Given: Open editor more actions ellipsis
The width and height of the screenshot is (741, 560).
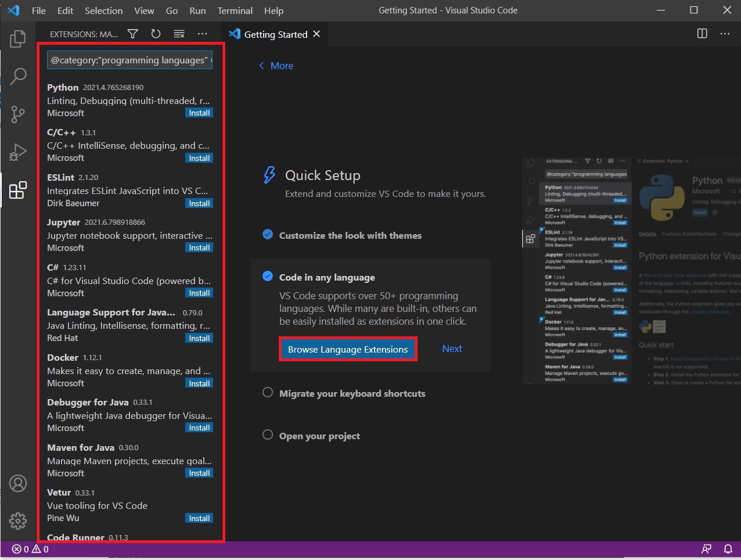Looking at the screenshot, I should tap(725, 34).
